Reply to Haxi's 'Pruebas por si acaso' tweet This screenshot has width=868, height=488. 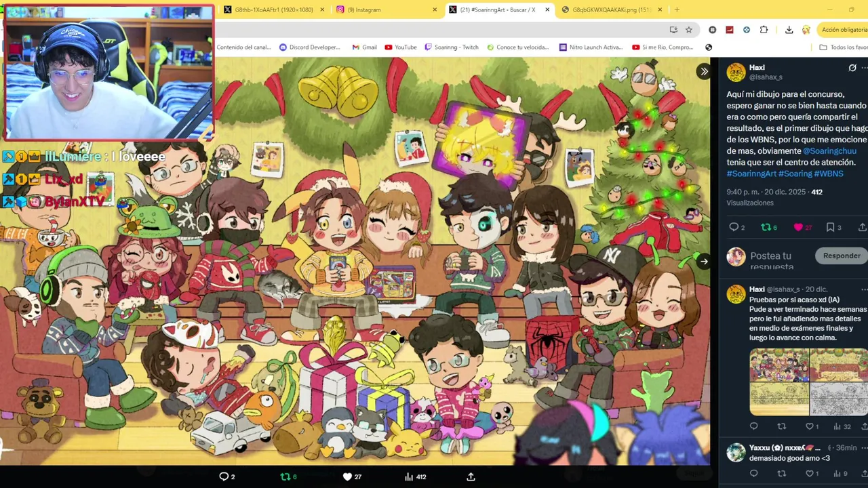coord(753,426)
